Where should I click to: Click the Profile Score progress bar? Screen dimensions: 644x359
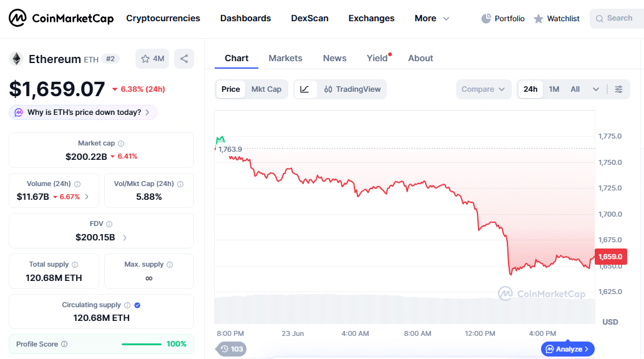coord(141,344)
